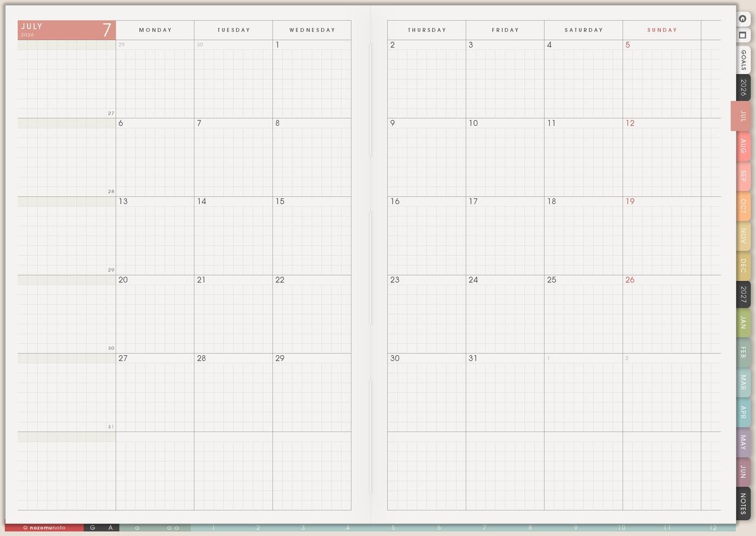
Task: Open day 18 on Saturday
Action: click(x=551, y=201)
